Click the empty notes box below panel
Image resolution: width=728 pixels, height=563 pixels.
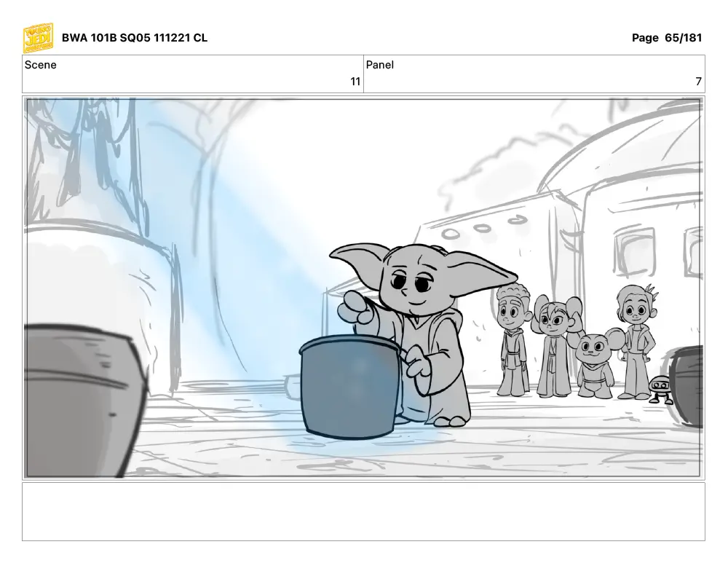(x=363, y=511)
